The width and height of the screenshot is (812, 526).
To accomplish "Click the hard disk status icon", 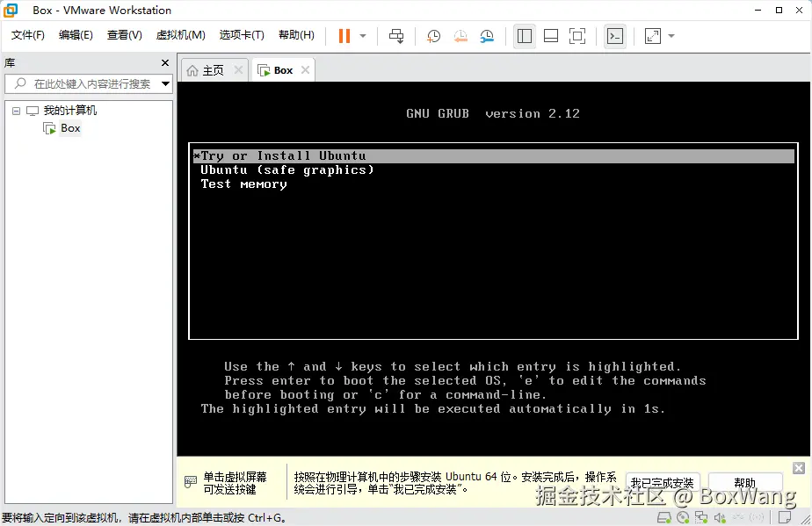I will pos(663,517).
